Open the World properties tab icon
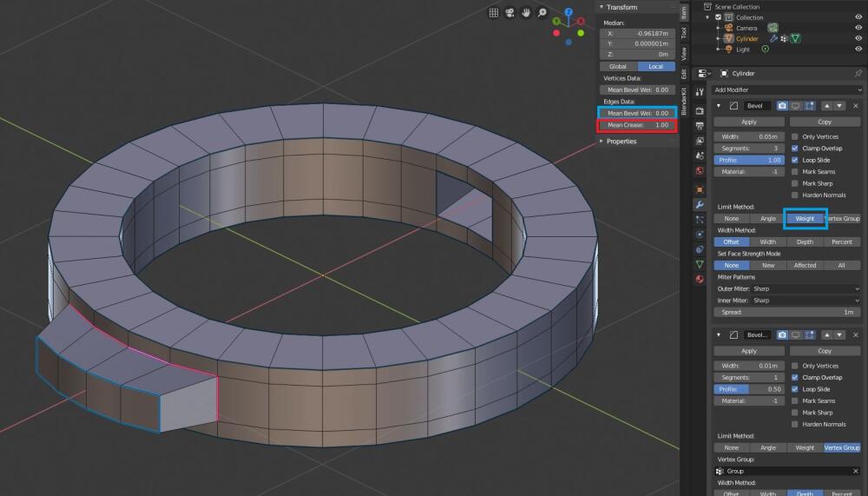 pyautogui.click(x=700, y=171)
